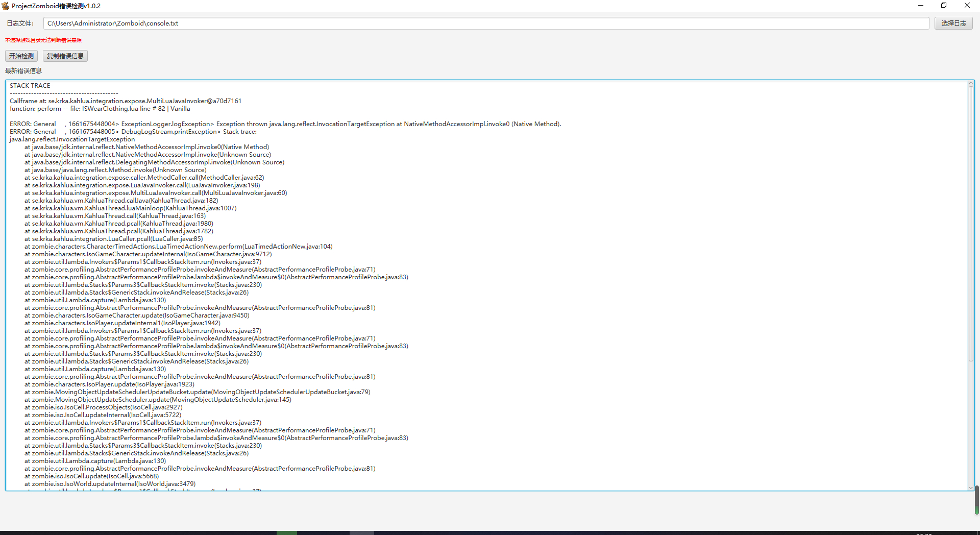Click the IsoCell.java:5722 updateInternal line
This screenshot has height=535, width=980.
click(103, 415)
